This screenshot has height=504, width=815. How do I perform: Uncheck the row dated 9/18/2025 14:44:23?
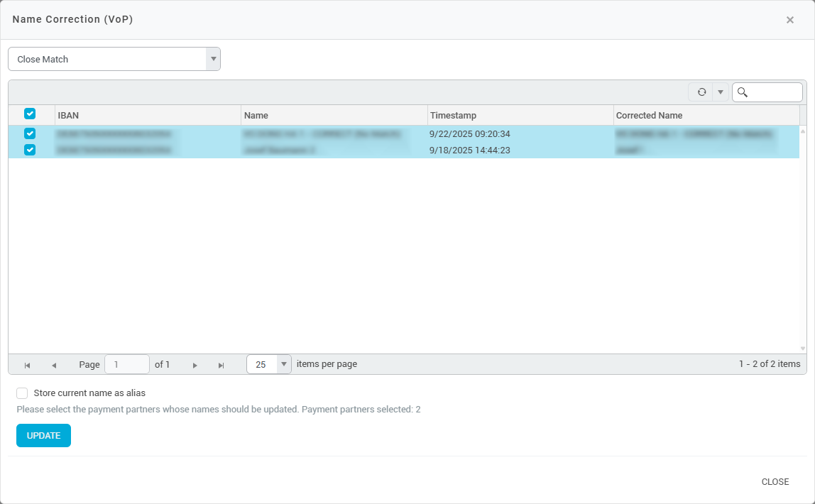30,150
